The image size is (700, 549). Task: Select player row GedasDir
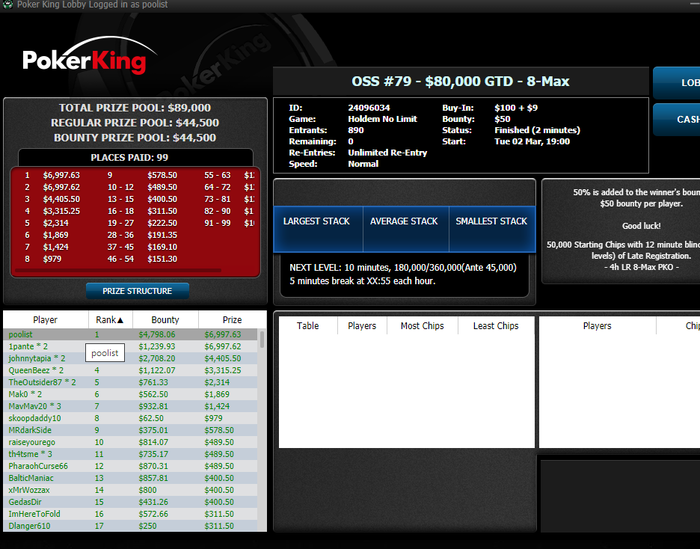[x=130, y=502]
